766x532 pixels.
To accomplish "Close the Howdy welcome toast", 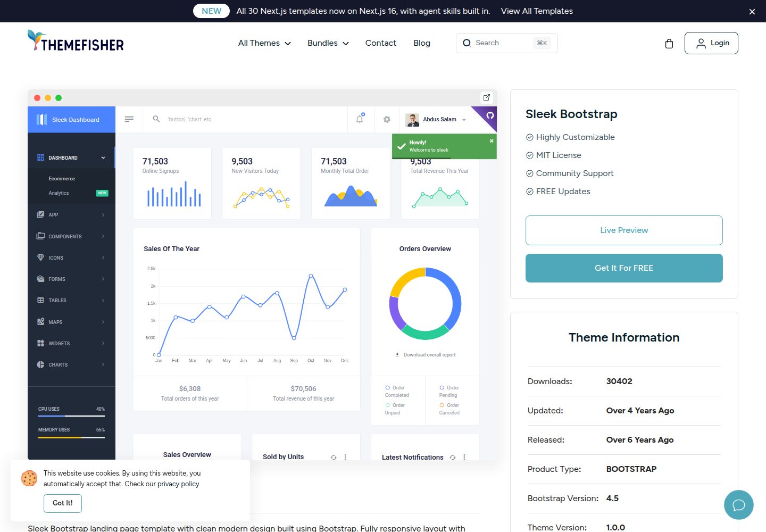I will [492, 141].
